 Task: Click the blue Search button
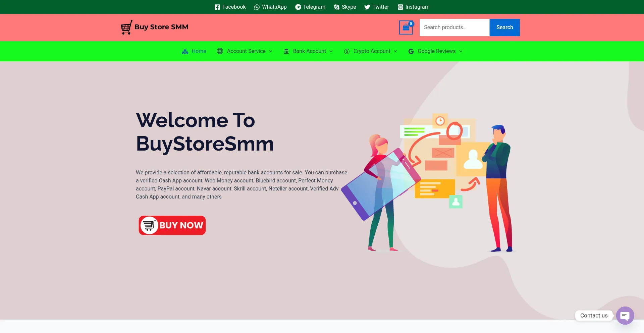point(504,27)
